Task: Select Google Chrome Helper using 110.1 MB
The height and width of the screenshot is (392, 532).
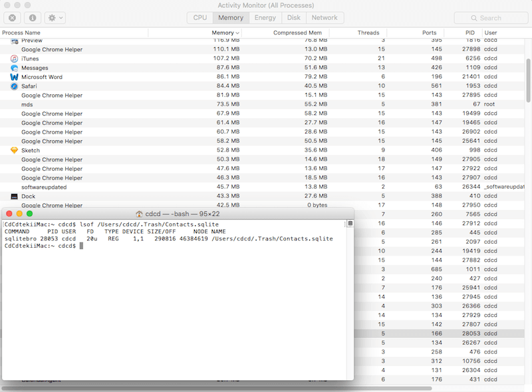Action: point(262,50)
